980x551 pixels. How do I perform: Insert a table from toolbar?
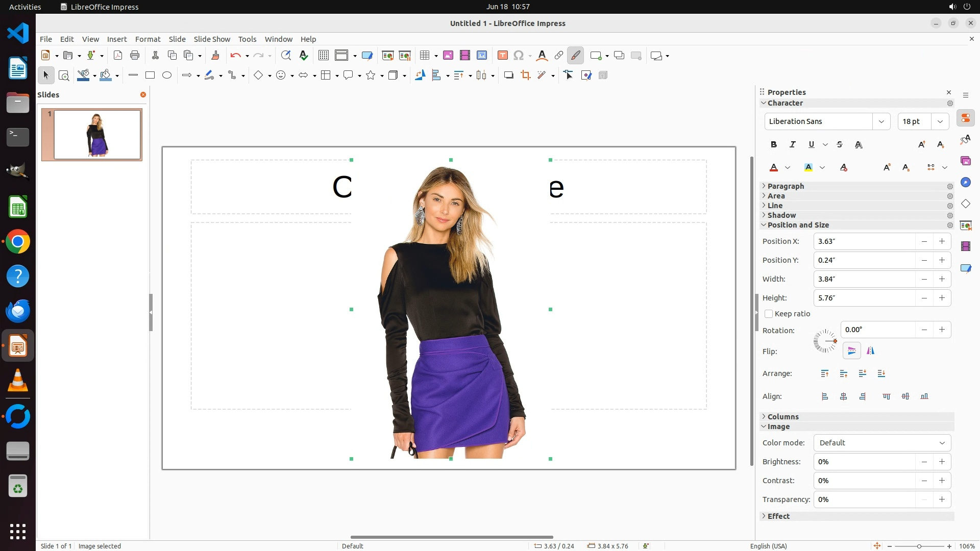[424, 56]
